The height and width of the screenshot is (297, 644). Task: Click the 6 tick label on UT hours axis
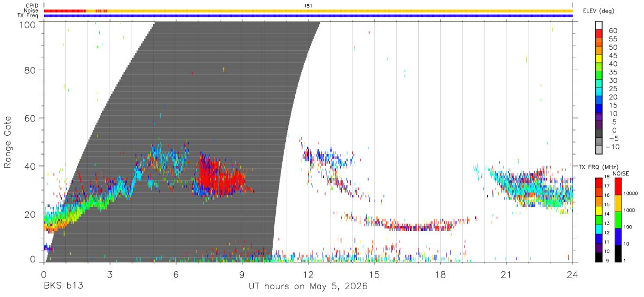tap(176, 274)
